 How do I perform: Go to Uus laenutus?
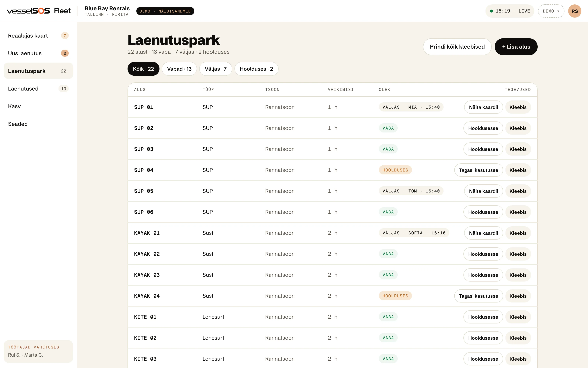click(x=38, y=53)
